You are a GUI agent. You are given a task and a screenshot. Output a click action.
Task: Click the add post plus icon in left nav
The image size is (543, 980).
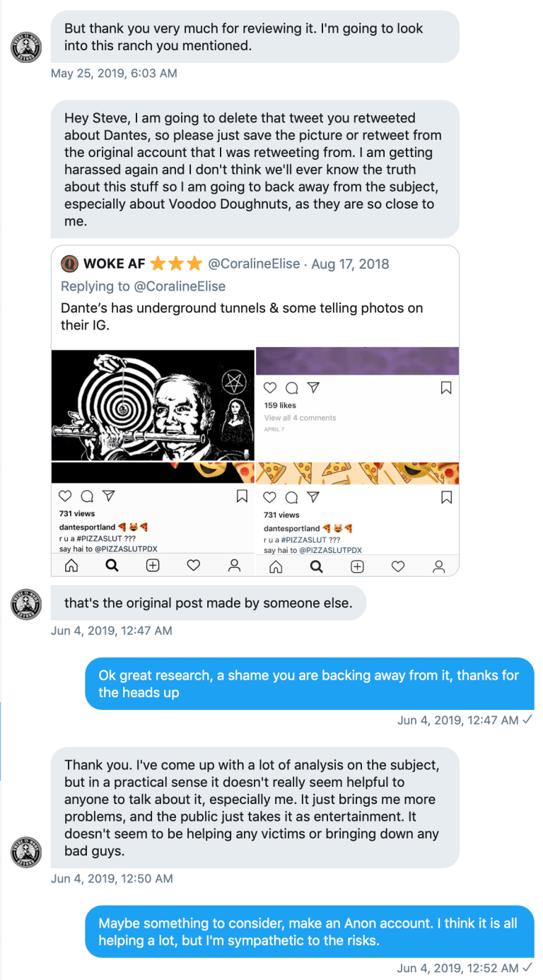[x=153, y=565]
